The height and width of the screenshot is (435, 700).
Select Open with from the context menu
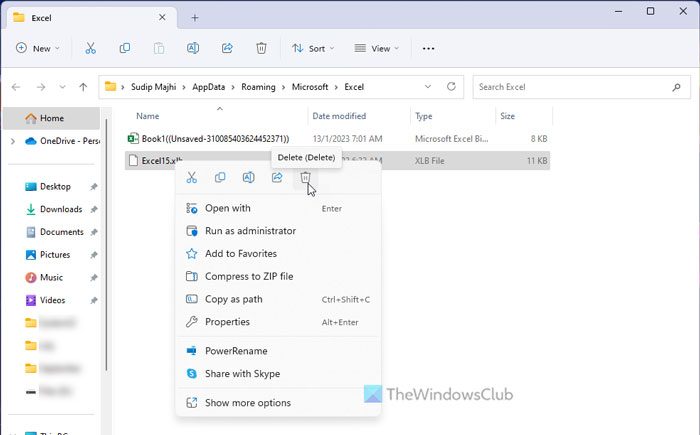[x=278, y=208]
